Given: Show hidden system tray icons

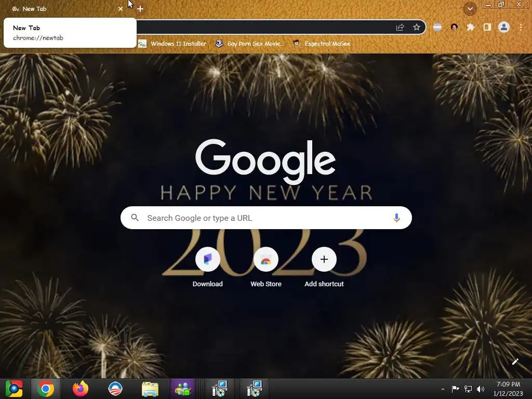Looking at the screenshot, I should (x=443, y=389).
